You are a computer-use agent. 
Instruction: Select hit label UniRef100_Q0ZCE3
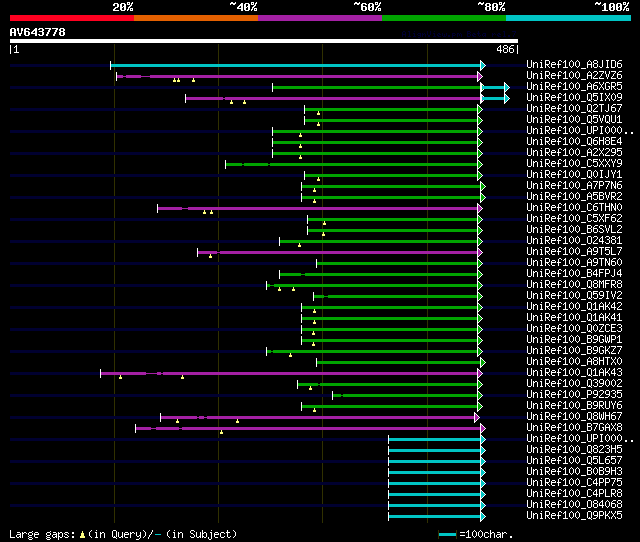point(574,329)
